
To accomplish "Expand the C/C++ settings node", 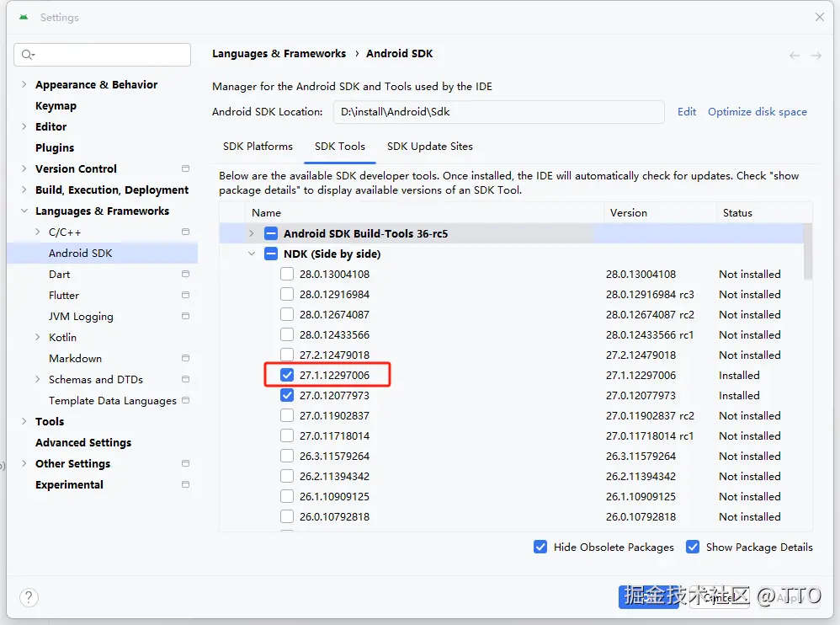I will [38, 232].
